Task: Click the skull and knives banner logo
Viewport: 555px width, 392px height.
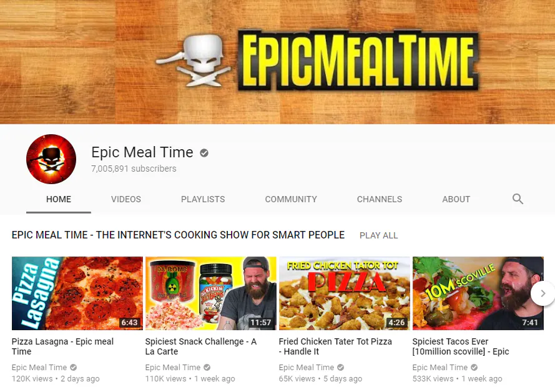Action: (x=194, y=61)
